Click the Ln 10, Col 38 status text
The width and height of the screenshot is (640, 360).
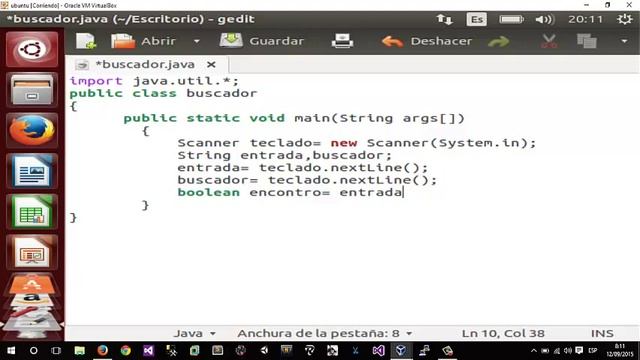coord(503,333)
